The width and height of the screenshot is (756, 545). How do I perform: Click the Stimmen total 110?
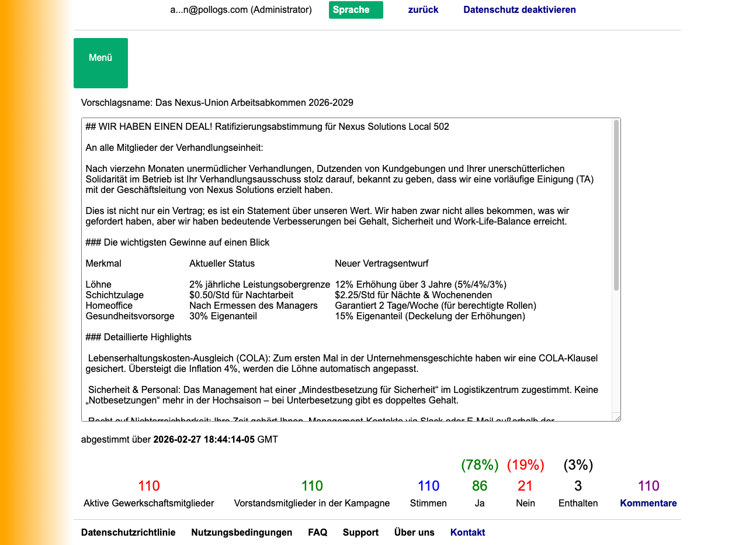click(x=428, y=485)
